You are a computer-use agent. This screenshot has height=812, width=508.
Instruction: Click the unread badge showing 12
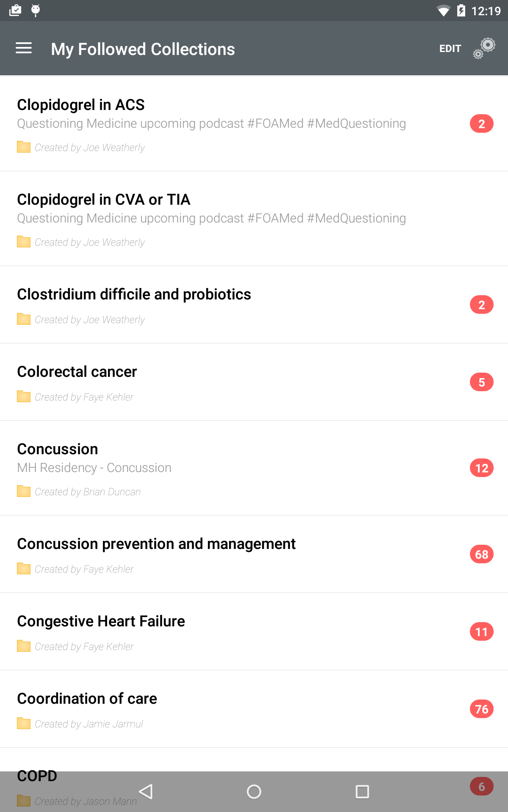pyautogui.click(x=481, y=468)
